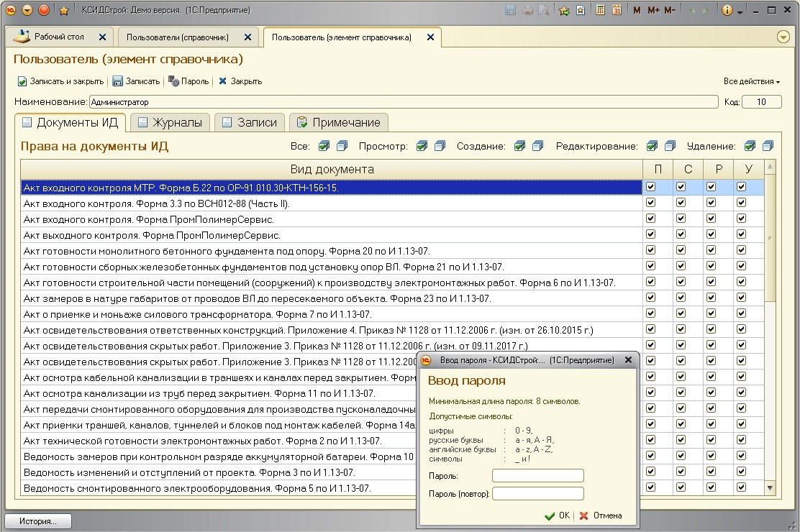Screen dimensions: 800x532
Task: Expand the 'Все действия' dropdown menu
Action: 752,81
